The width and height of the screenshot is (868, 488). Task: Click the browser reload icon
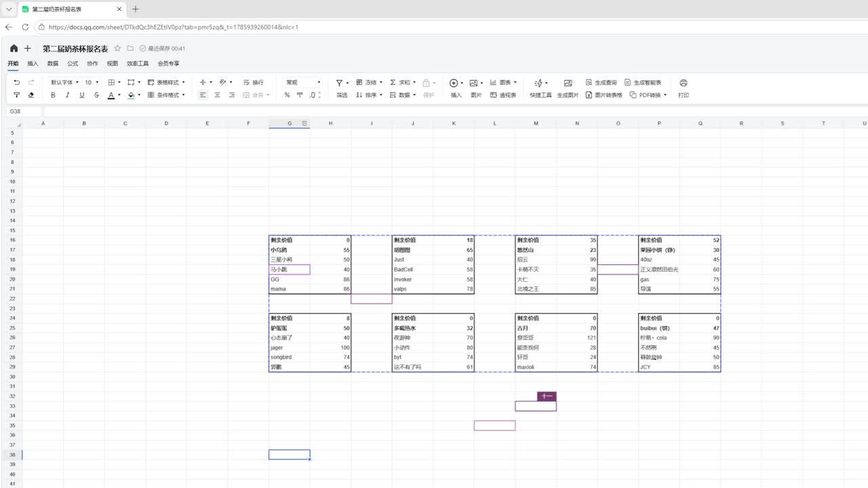[x=25, y=27]
